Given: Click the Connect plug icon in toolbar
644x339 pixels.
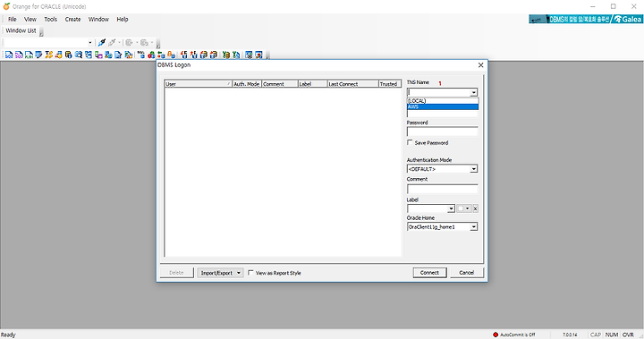Looking at the screenshot, I should pos(102,42).
